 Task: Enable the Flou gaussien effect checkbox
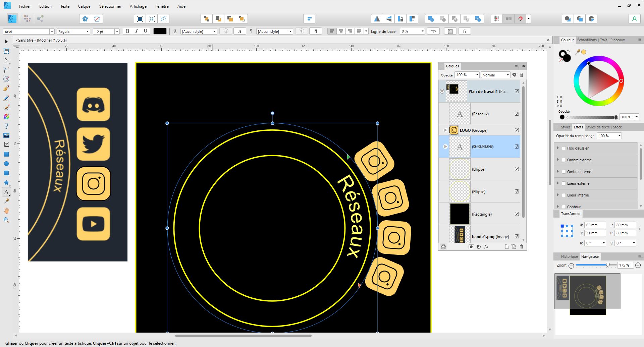coord(564,148)
